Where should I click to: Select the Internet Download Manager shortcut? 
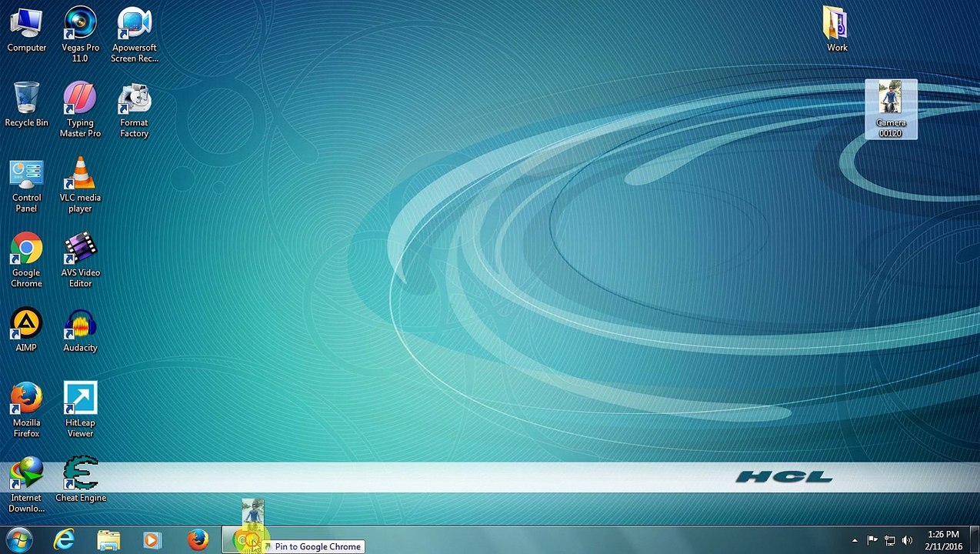26,486
